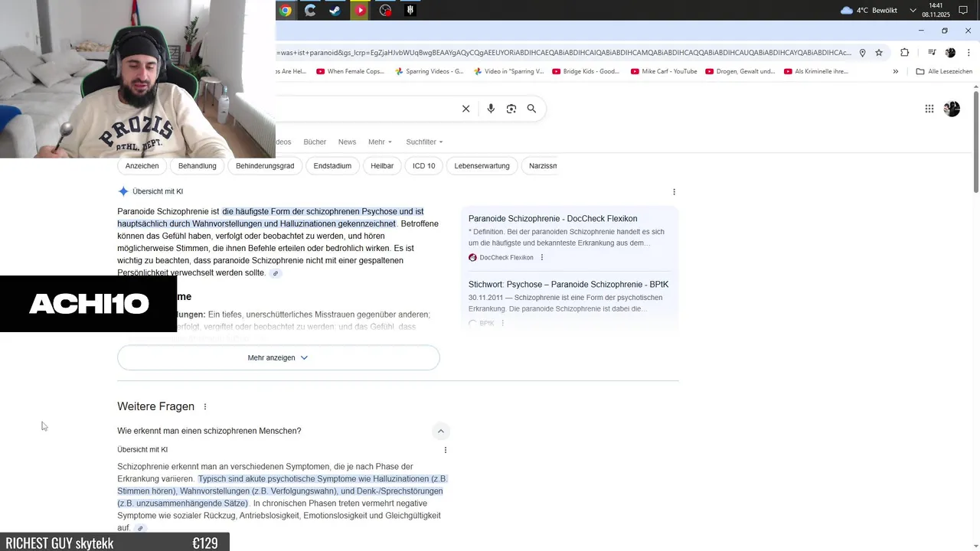Switch to the Bücher tab
980x551 pixels.
tap(315, 142)
